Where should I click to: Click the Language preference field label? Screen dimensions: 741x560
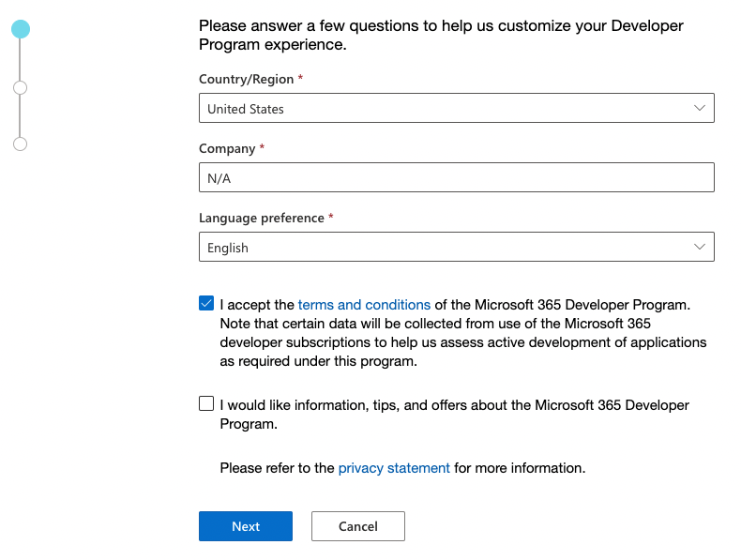262,219
